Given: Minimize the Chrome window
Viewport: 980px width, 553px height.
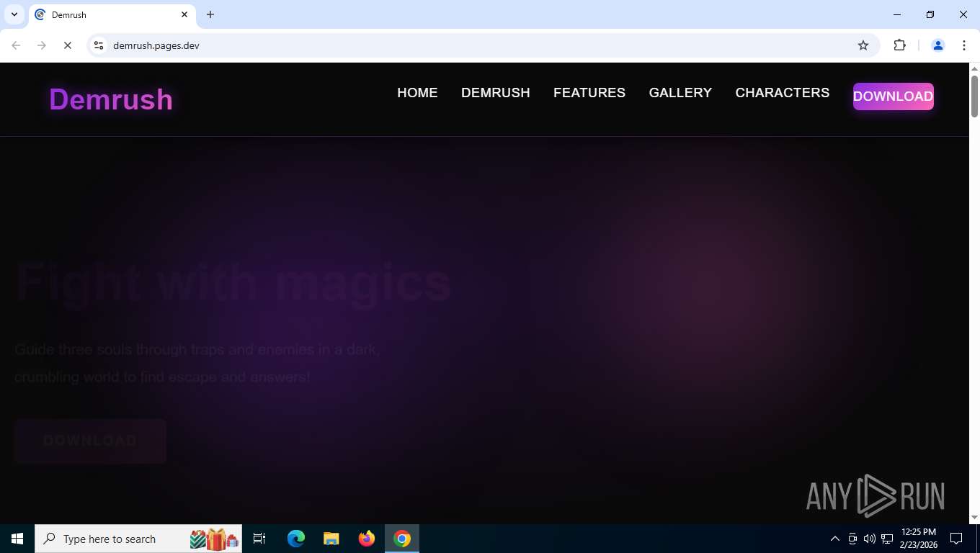Looking at the screenshot, I should (897, 14).
